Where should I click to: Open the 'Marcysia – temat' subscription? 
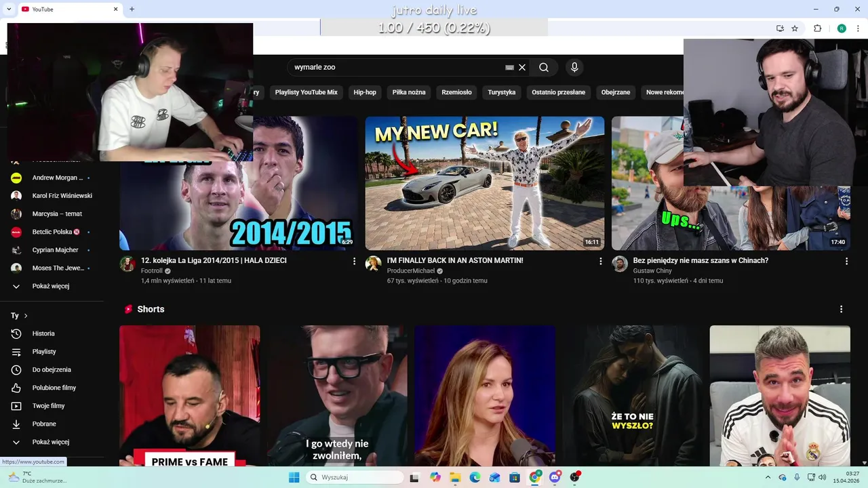coord(52,213)
